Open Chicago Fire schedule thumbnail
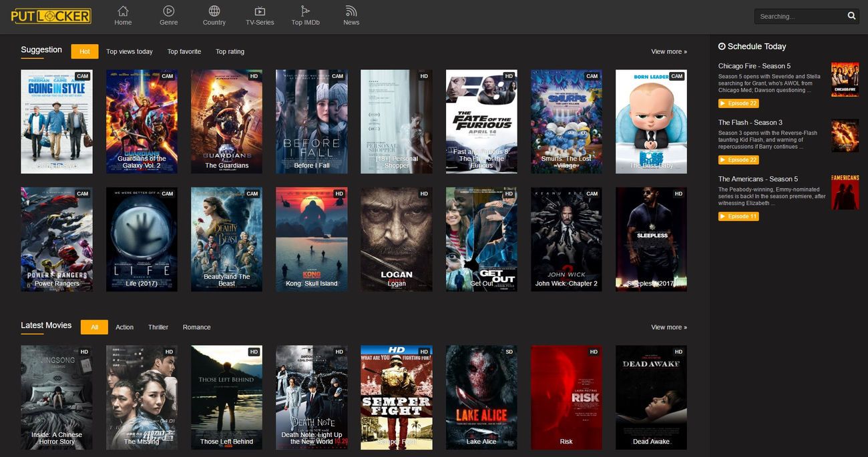Viewport: 868px width, 457px height. click(x=845, y=79)
